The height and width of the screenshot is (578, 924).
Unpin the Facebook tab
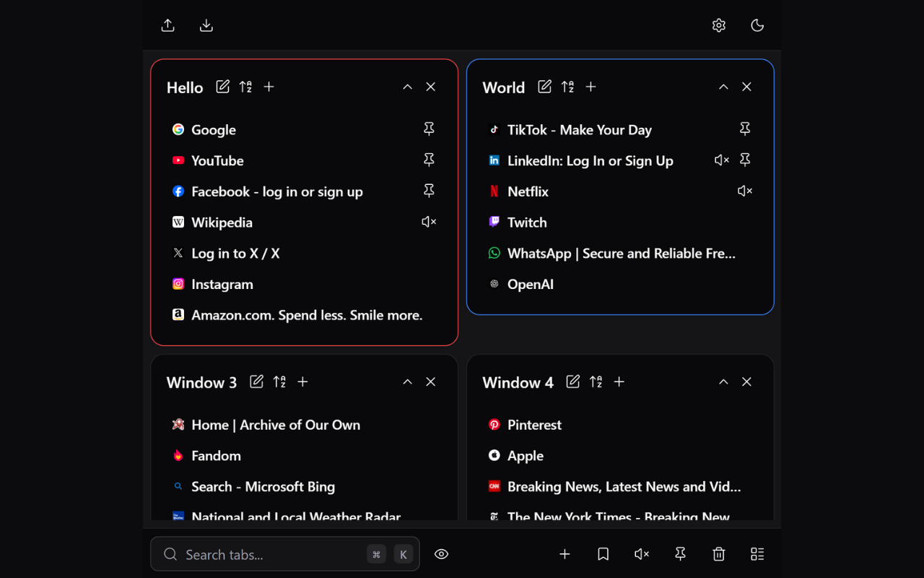pyautogui.click(x=429, y=191)
